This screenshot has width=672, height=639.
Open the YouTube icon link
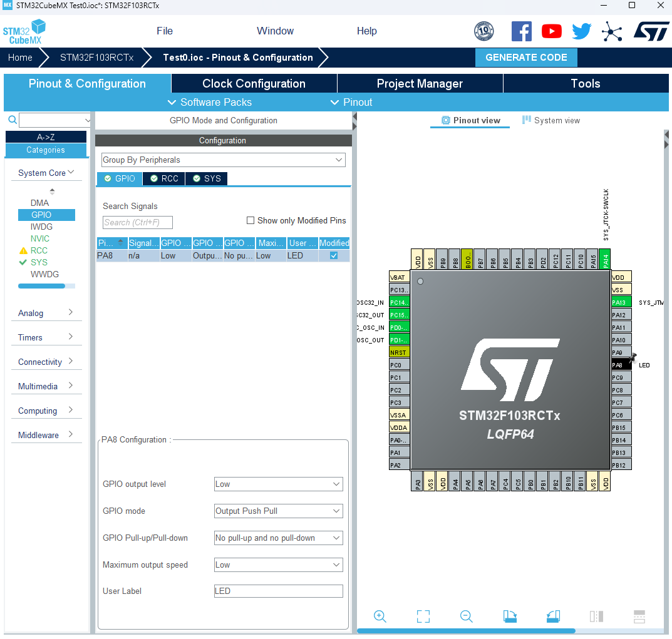click(552, 31)
